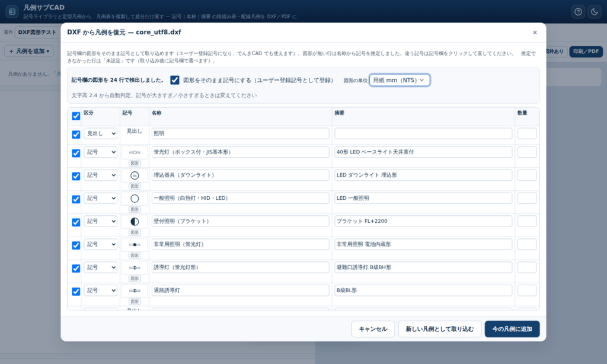Click the circle symbol in 一般照明 row

pos(135,199)
